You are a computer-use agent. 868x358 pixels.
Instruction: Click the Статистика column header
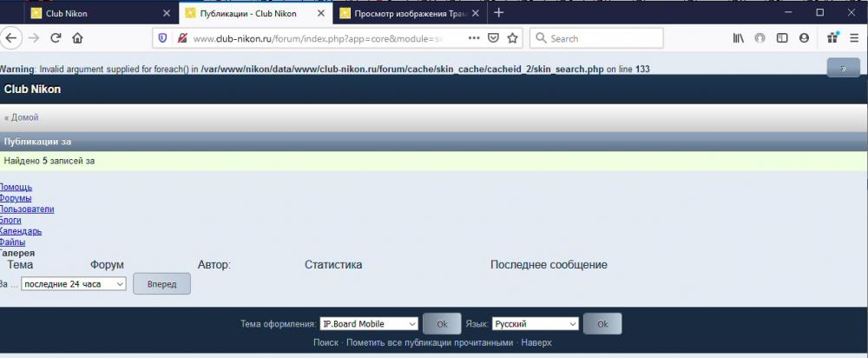click(x=333, y=265)
